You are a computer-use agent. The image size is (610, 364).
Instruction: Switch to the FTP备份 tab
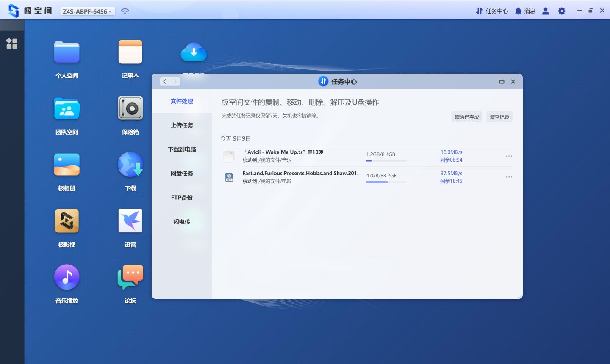(182, 197)
